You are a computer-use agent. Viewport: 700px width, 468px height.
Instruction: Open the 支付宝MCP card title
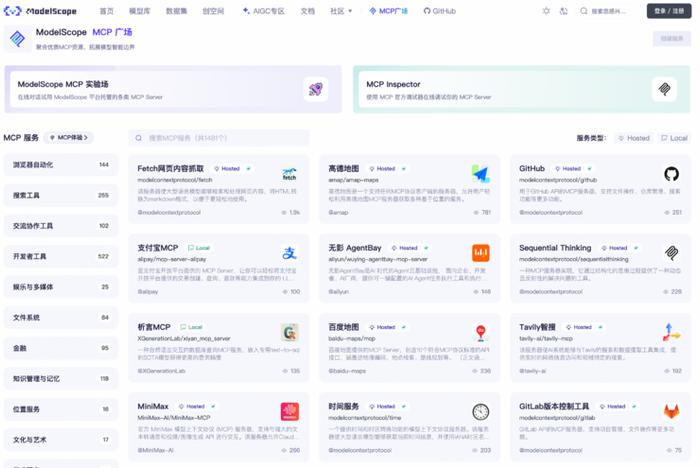click(x=158, y=248)
